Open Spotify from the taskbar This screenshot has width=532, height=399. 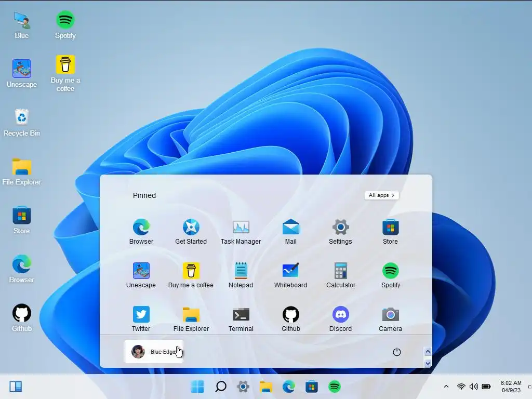[x=335, y=387]
